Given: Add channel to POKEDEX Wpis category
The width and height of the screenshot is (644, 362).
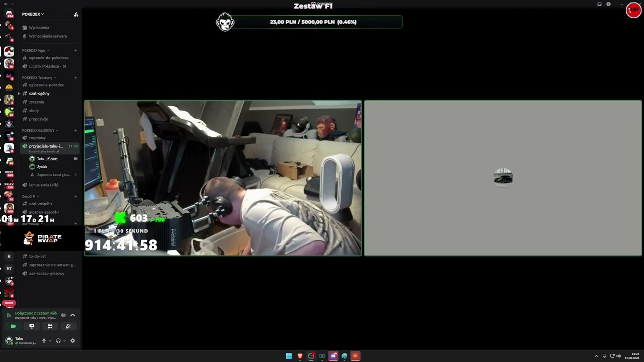Looking at the screenshot, I should tap(75, 50).
